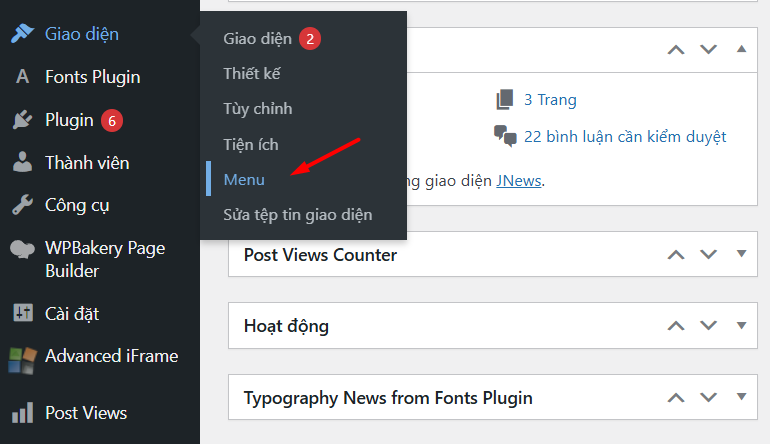Screen dimensions: 770x444
Task: Expand Typography News from Fonts Plugin panel
Action: click(742, 397)
